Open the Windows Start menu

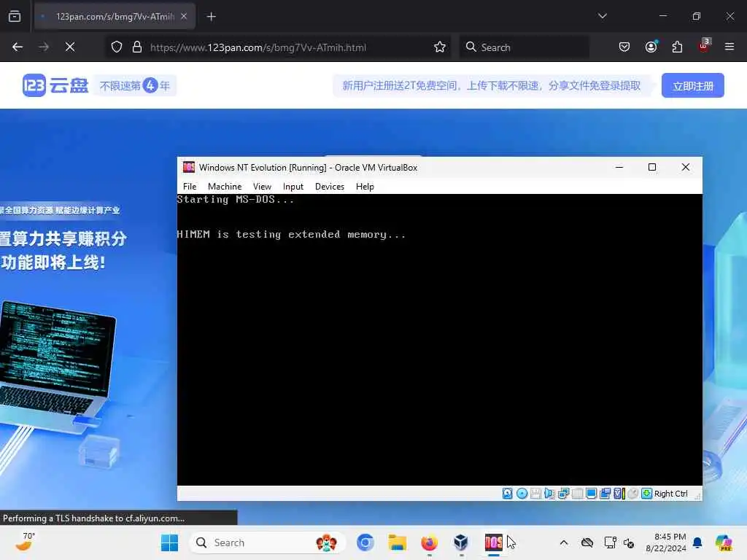point(169,542)
